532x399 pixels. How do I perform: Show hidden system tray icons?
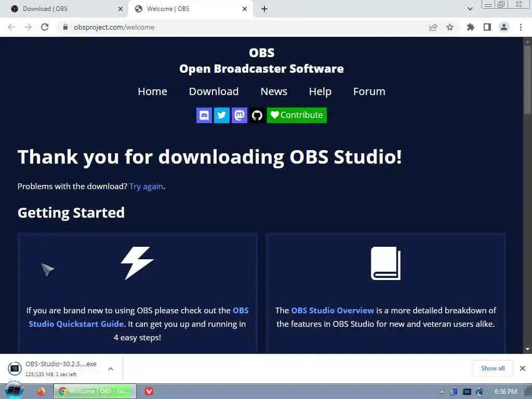(442, 392)
